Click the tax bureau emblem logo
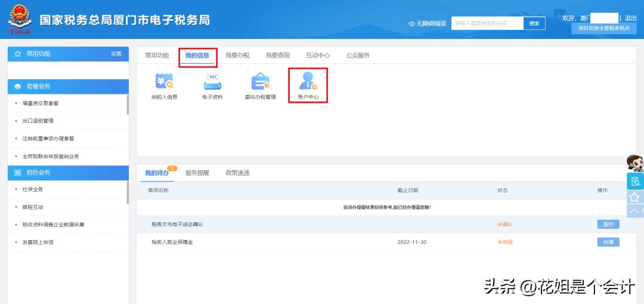This screenshot has height=304, width=644. (20, 19)
